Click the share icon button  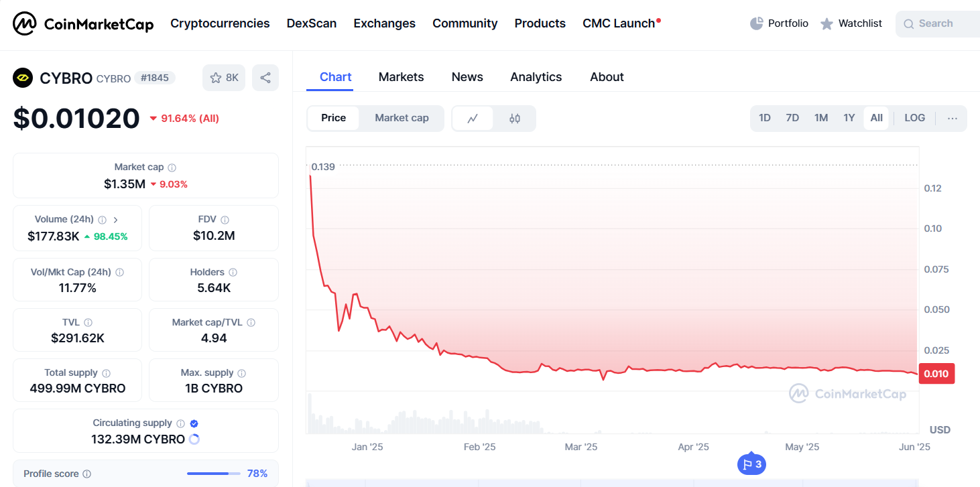pyautogui.click(x=265, y=78)
